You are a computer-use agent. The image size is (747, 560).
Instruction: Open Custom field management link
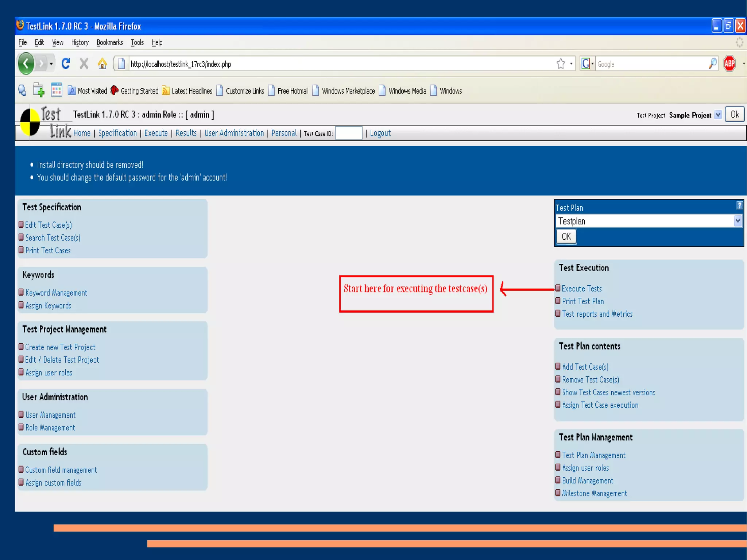61,470
